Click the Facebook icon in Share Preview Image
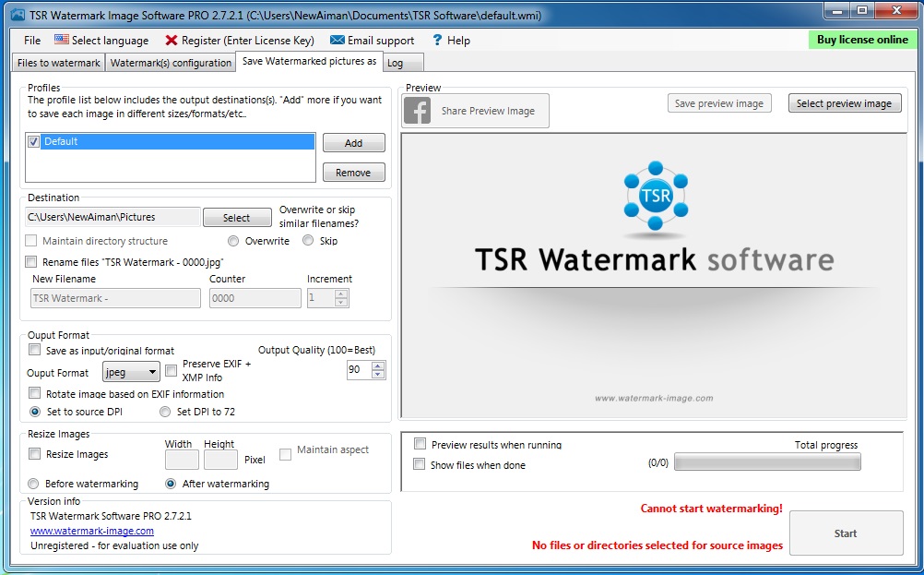 417,110
